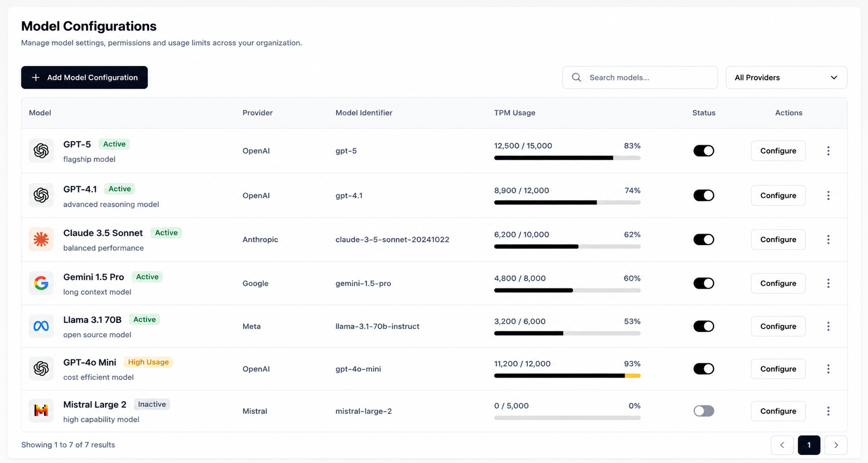
Task: Click the Google logo beside Gemini 1.5 Pro
Action: pos(41,283)
